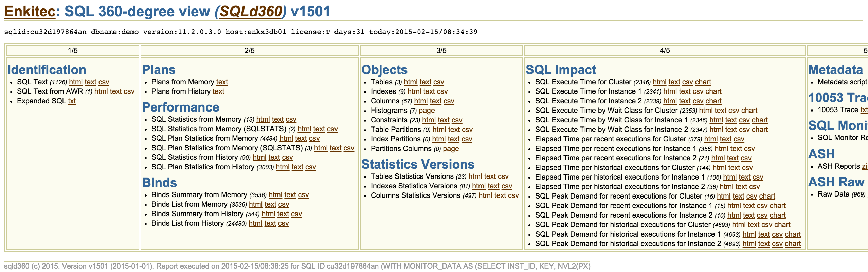
Task: Open the SQL Text from AWR csv file
Action: (x=129, y=91)
